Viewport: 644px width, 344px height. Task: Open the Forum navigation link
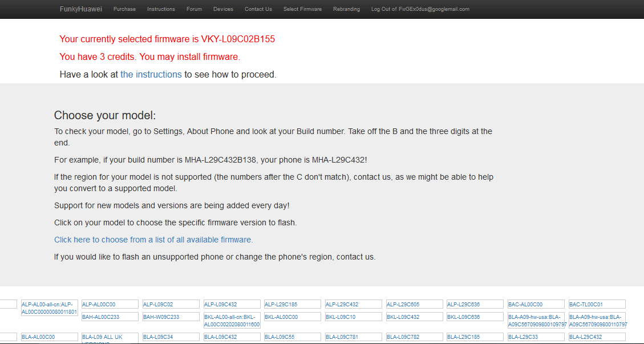(x=194, y=9)
